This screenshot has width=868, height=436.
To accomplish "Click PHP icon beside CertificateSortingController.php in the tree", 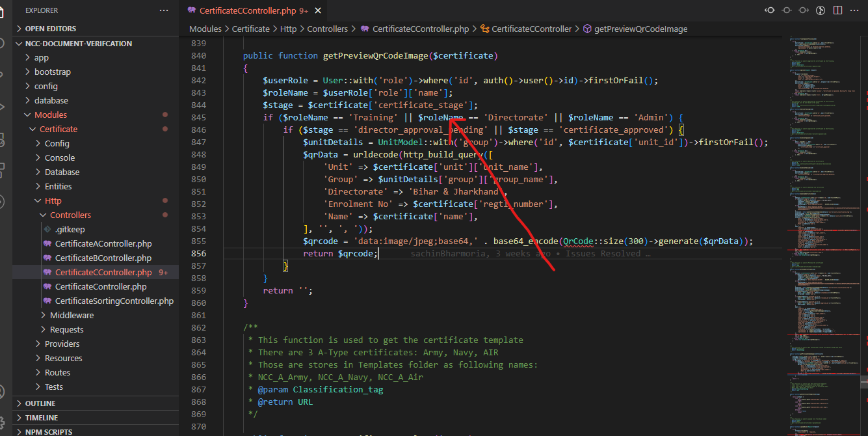I will pyautogui.click(x=47, y=301).
